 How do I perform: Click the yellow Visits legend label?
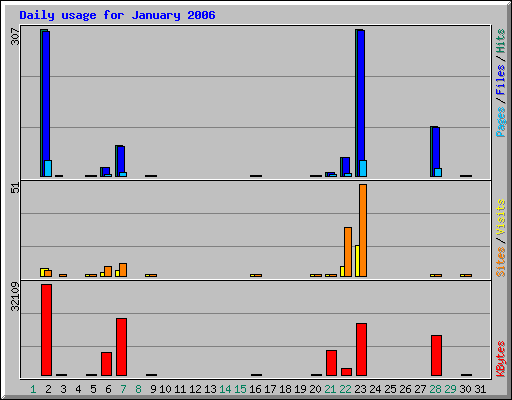tap(501, 217)
